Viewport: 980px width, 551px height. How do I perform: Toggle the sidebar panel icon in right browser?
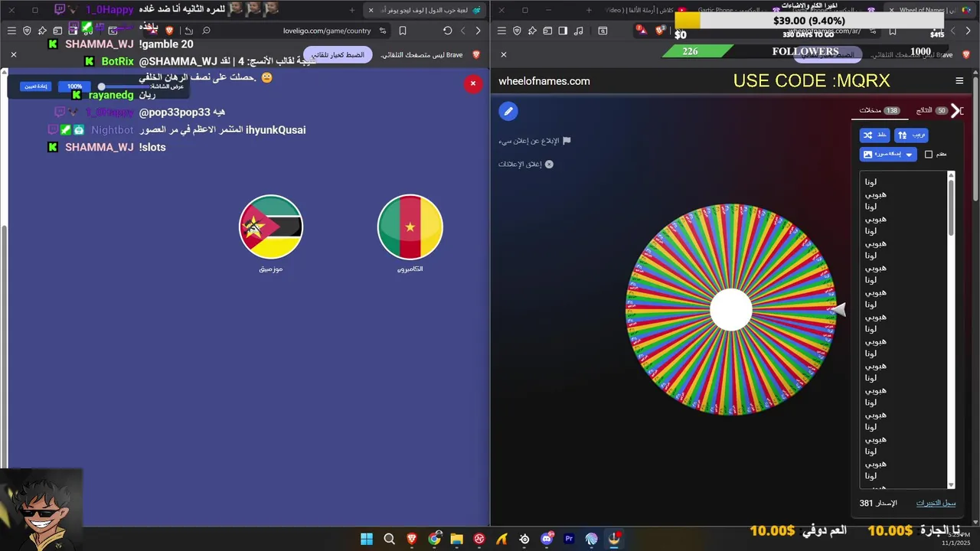[563, 31]
